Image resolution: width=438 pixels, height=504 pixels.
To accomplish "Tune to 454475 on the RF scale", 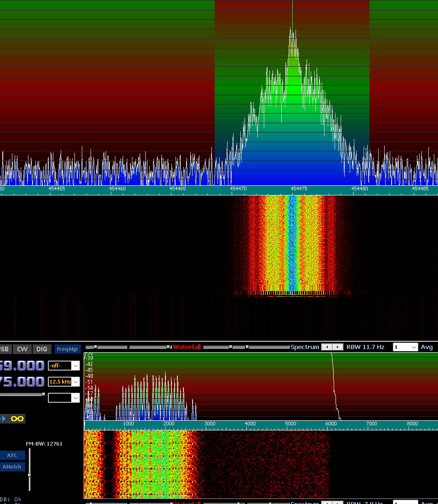I will (299, 189).
